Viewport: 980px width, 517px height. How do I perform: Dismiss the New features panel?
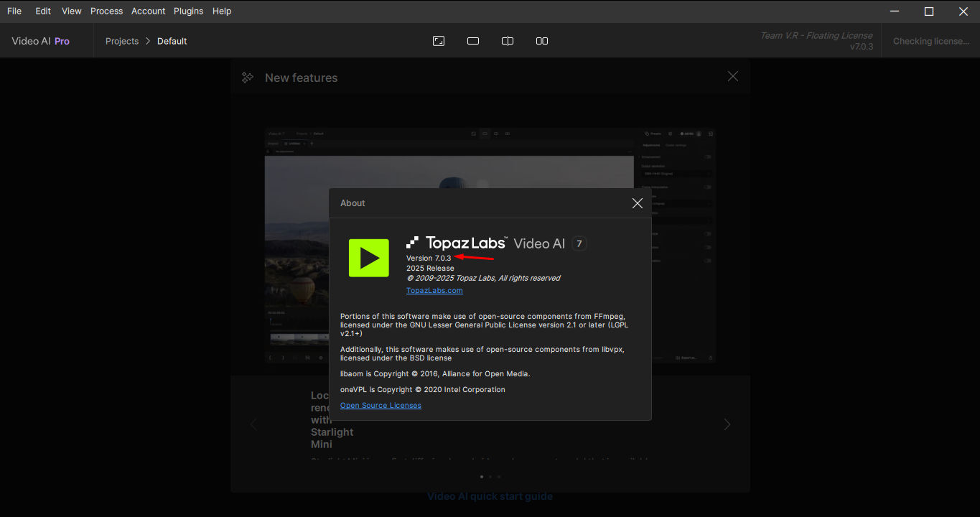(732, 76)
